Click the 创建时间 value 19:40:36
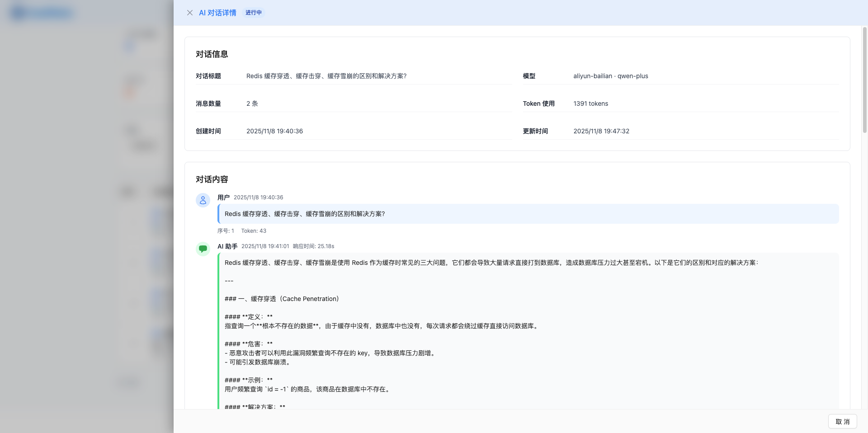 point(274,131)
